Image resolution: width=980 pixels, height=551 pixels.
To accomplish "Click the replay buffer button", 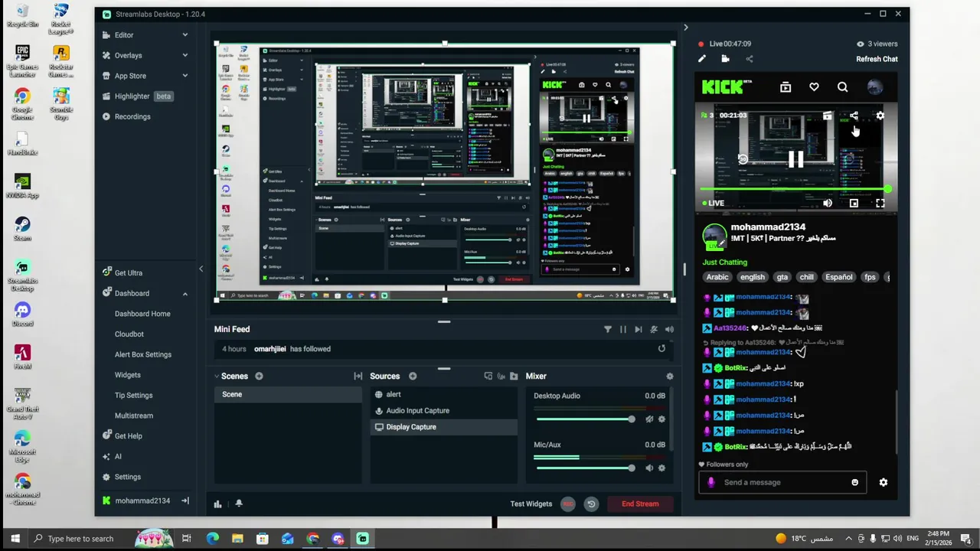I will 591,504.
